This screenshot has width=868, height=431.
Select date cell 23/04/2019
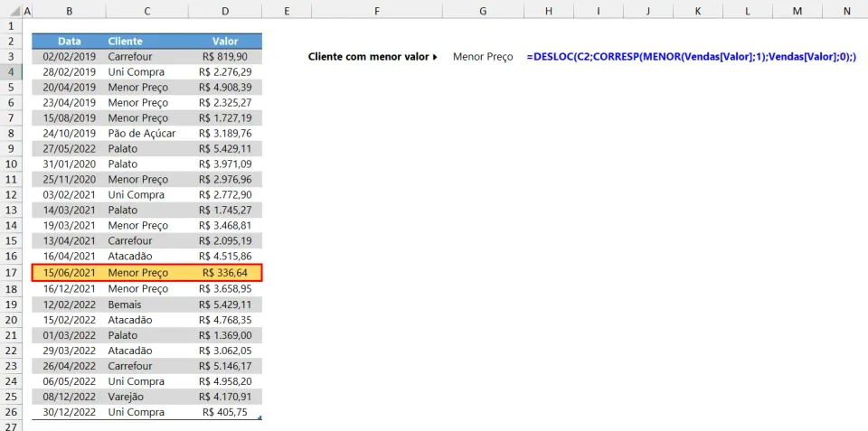pyautogui.click(x=70, y=103)
